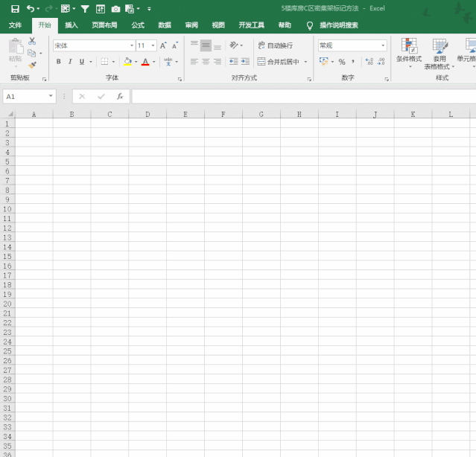The image size is (476, 457).
Task: Decrease indent in alignment group
Action: click(x=233, y=62)
